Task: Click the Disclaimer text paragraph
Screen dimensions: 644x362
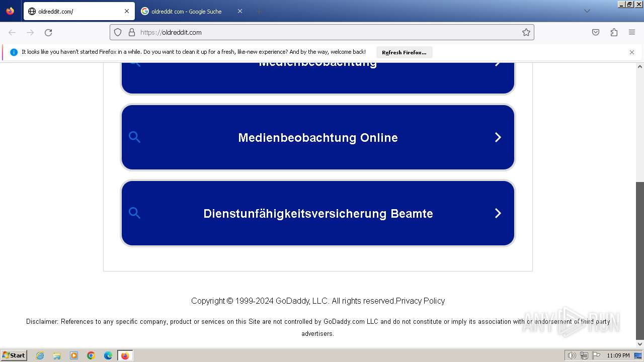Action: [x=318, y=327]
